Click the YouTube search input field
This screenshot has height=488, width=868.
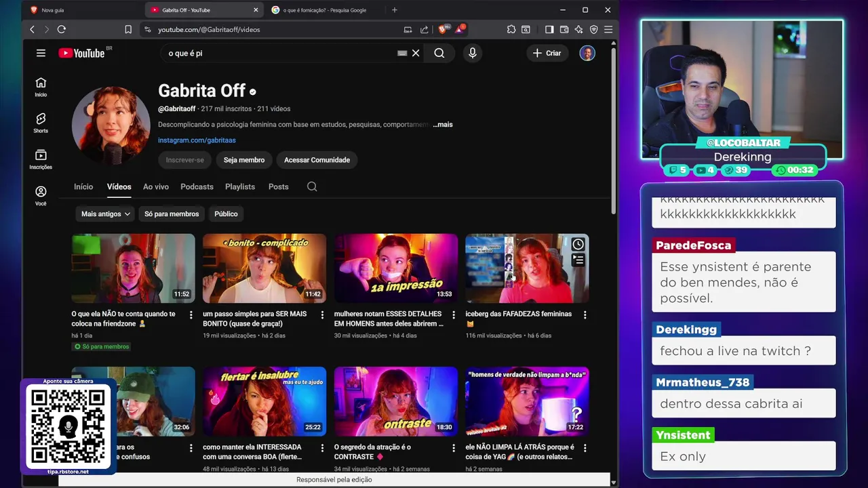[281, 53]
